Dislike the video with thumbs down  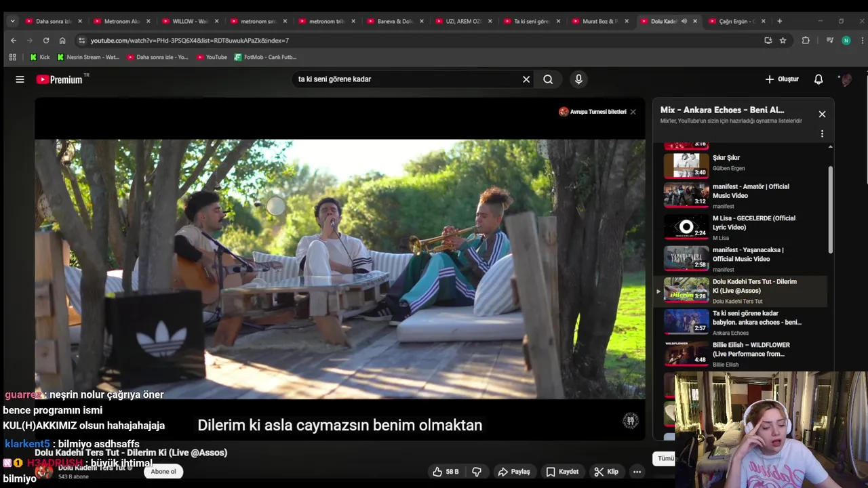[x=477, y=472]
